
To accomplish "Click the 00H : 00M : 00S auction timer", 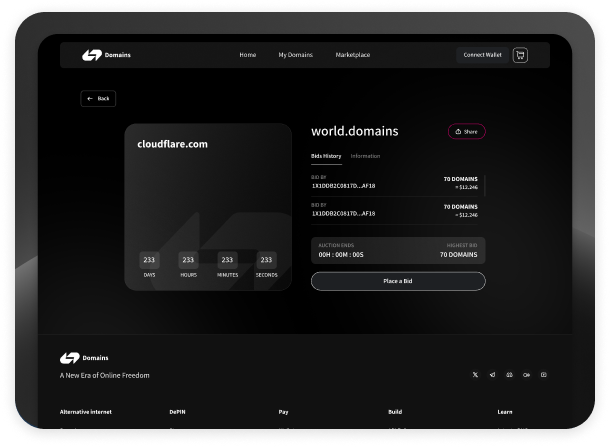I will click(341, 254).
